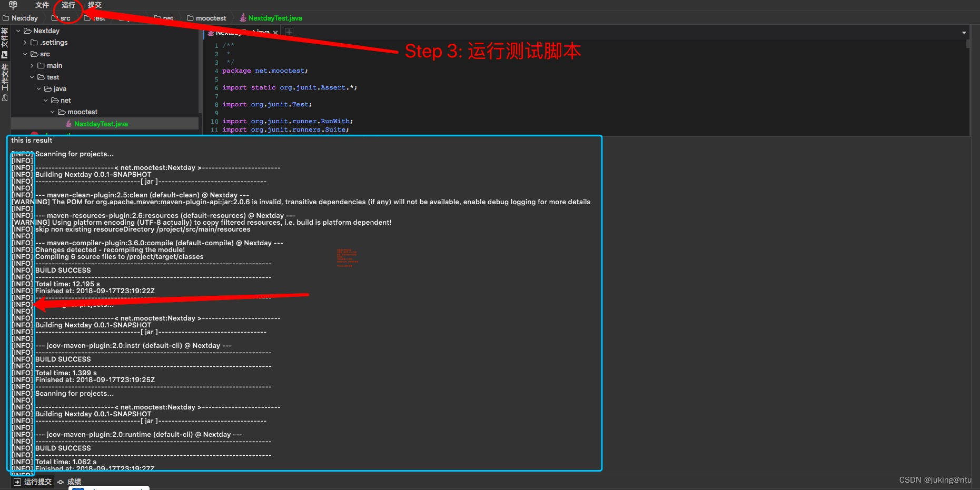Click the WARNING line about platform encoding
Image resolution: width=980 pixels, height=490 pixels.
coord(202,223)
